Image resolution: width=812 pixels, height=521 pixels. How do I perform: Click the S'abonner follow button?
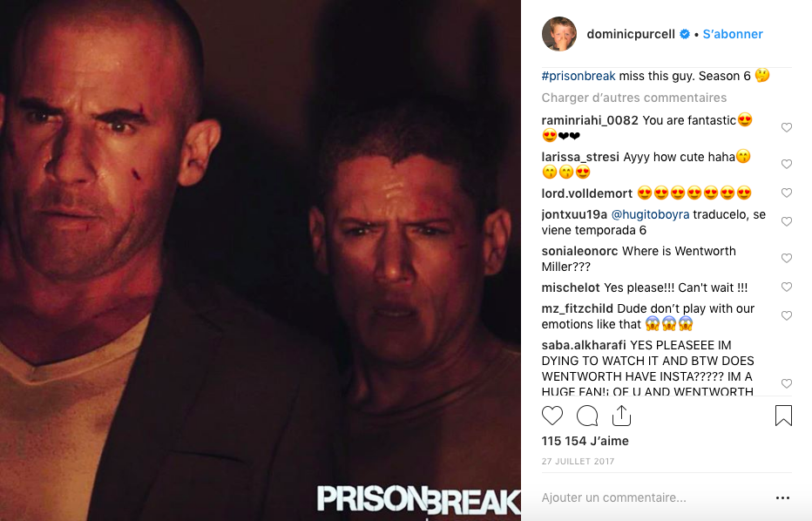733,34
